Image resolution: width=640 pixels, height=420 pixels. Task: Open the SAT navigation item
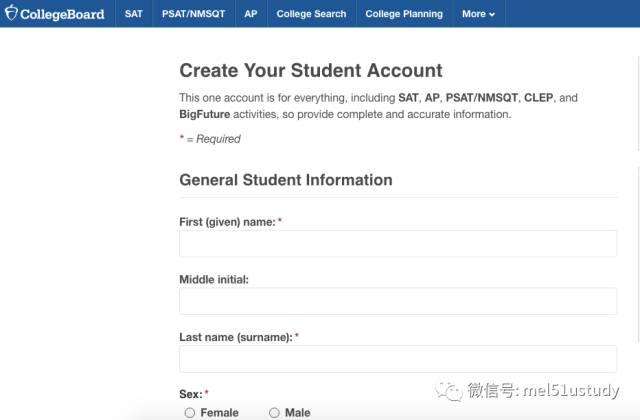133,14
